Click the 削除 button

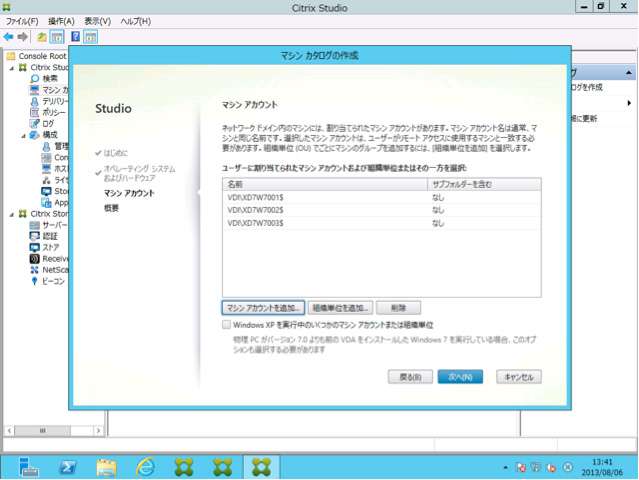click(398, 308)
